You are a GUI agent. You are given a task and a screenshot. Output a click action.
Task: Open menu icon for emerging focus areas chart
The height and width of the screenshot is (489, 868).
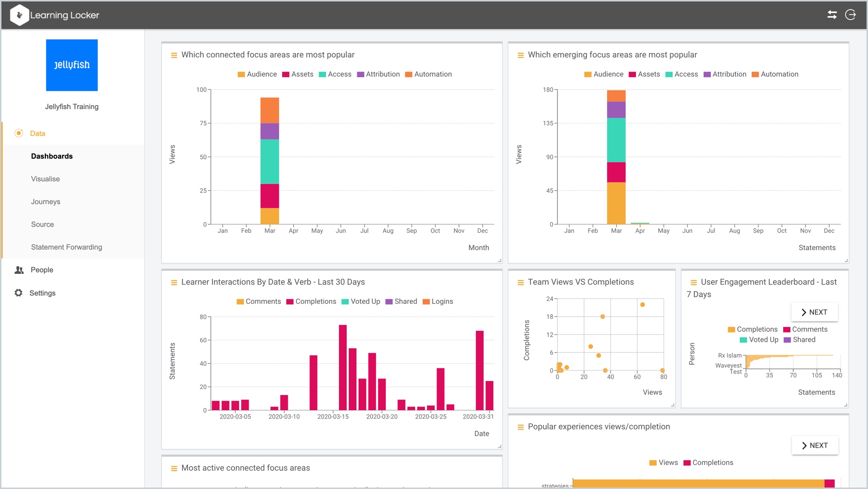tap(520, 55)
